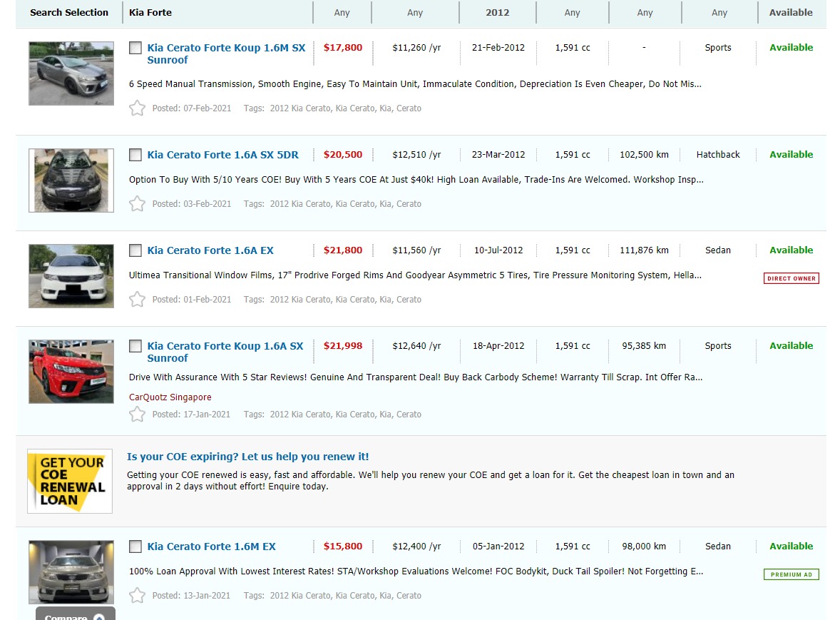Favorite the listing posted 07-Feb-2021 with star
Screen dimensions: 840x620
click(x=137, y=108)
